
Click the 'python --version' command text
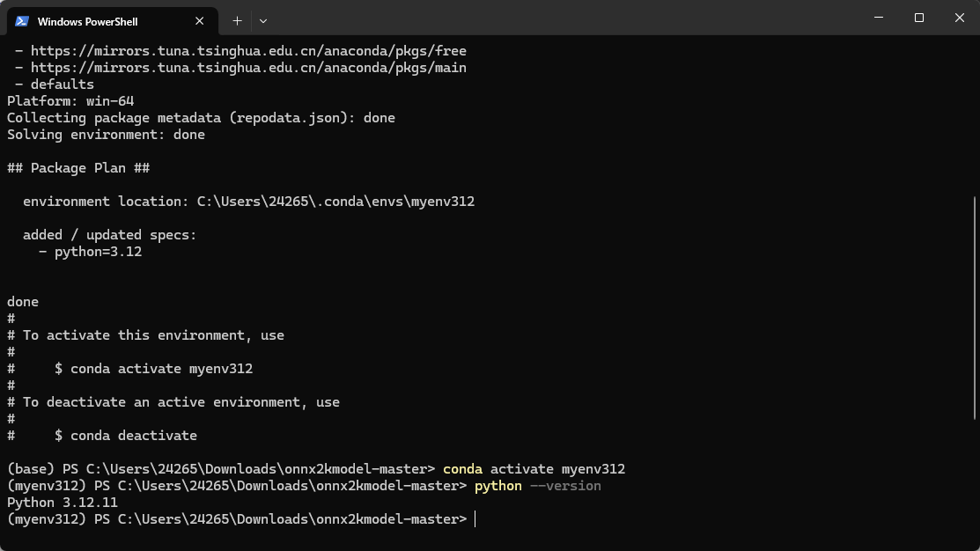(537, 486)
